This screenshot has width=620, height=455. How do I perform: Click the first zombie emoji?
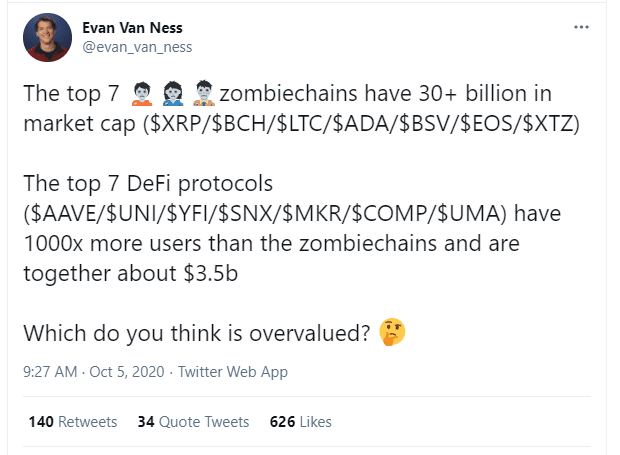(x=142, y=94)
